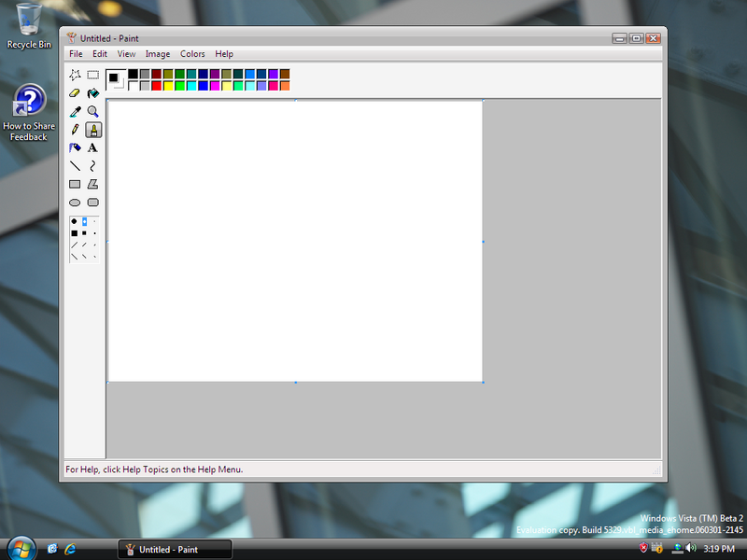This screenshot has height=560, width=747.
Task: Open the File menu
Action: (76, 54)
